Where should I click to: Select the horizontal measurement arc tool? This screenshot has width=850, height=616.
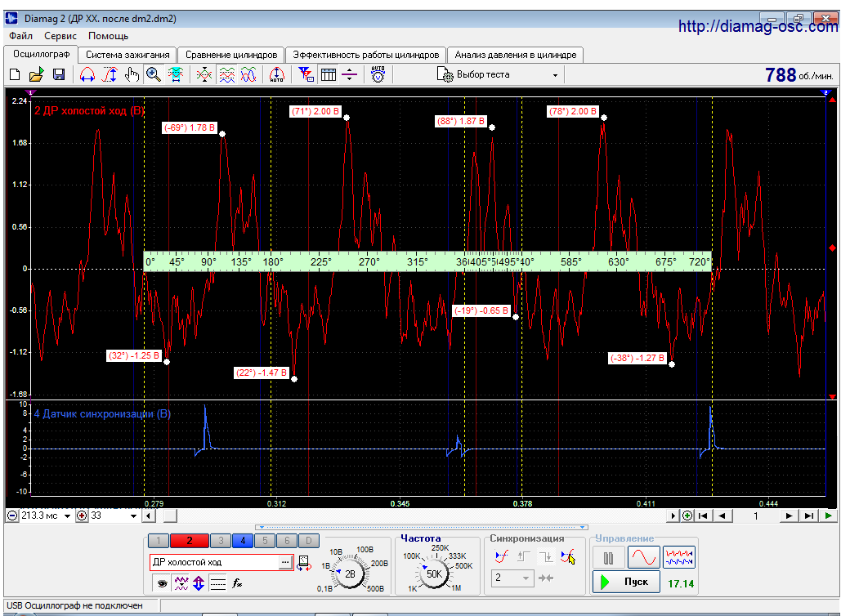(x=87, y=75)
